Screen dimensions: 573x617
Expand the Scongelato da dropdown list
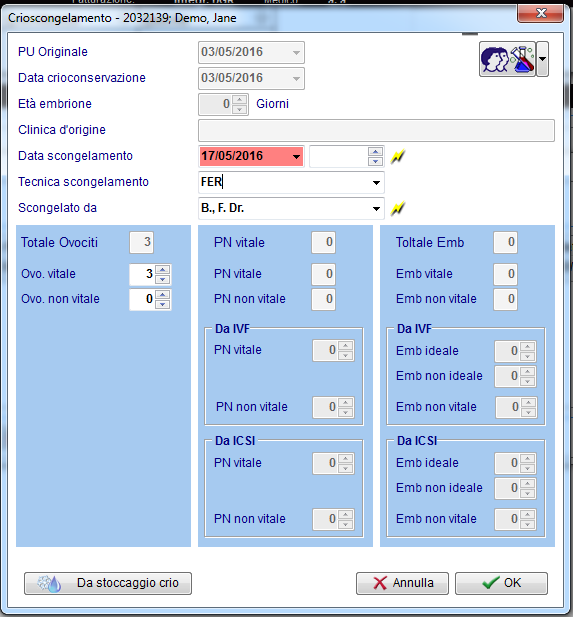376,209
